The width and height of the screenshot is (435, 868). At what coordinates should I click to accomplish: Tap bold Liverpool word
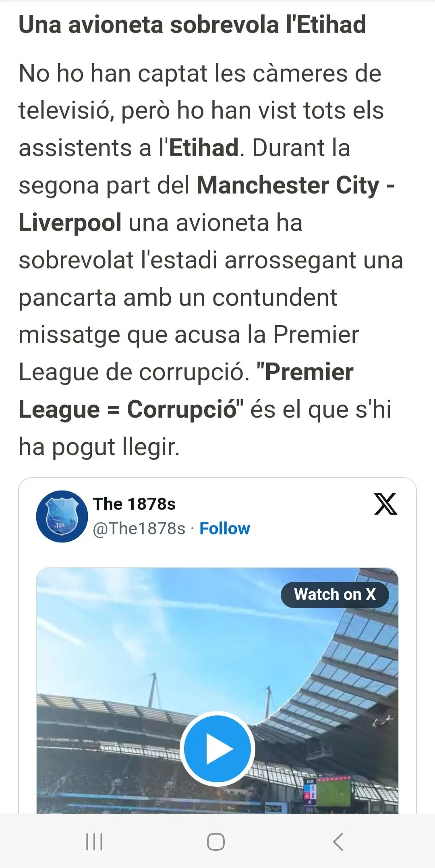tap(70, 223)
